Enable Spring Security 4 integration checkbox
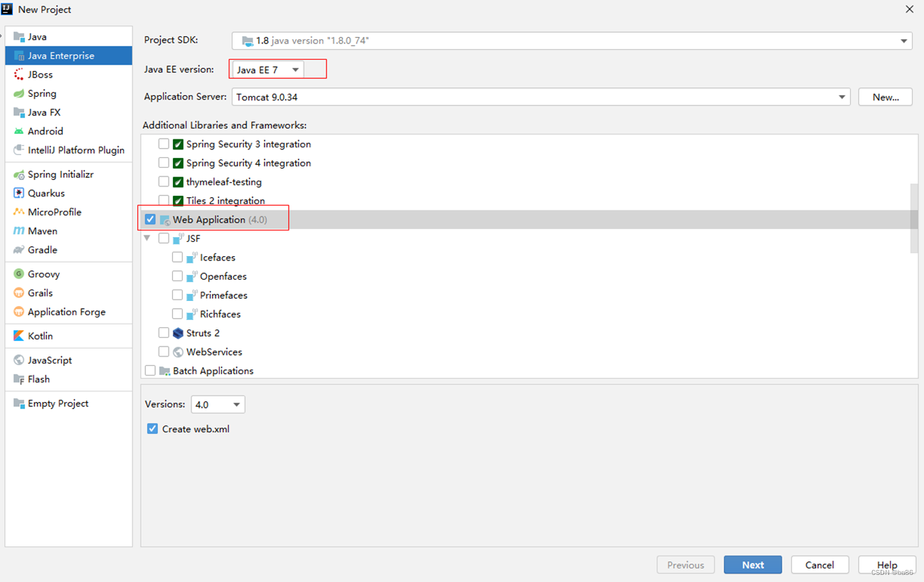 (164, 163)
